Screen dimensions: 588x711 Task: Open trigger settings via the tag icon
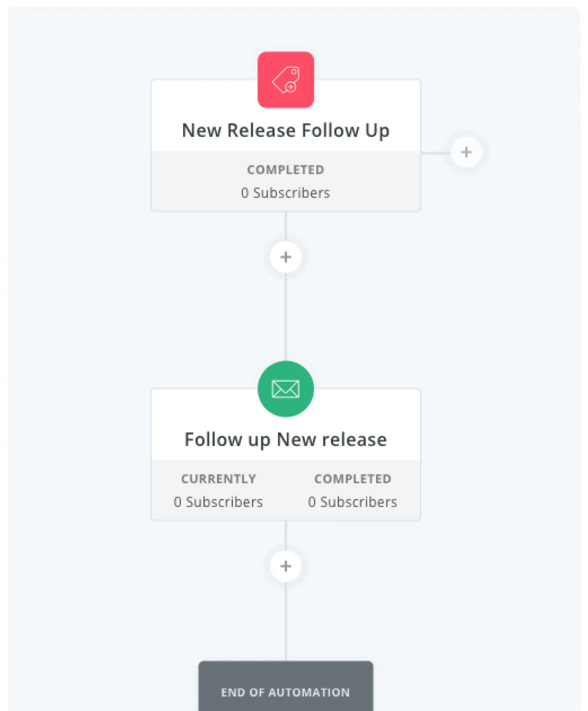pyautogui.click(x=286, y=78)
